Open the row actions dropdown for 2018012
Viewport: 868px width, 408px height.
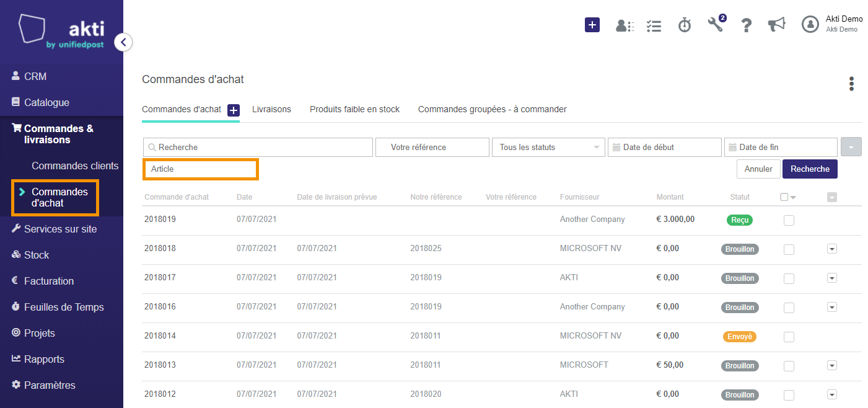tap(832, 395)
